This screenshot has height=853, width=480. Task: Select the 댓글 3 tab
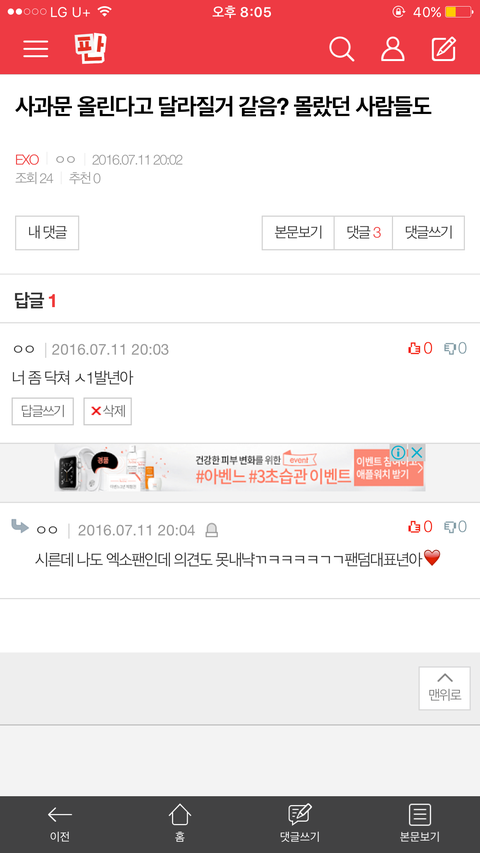tap(364, 233)
